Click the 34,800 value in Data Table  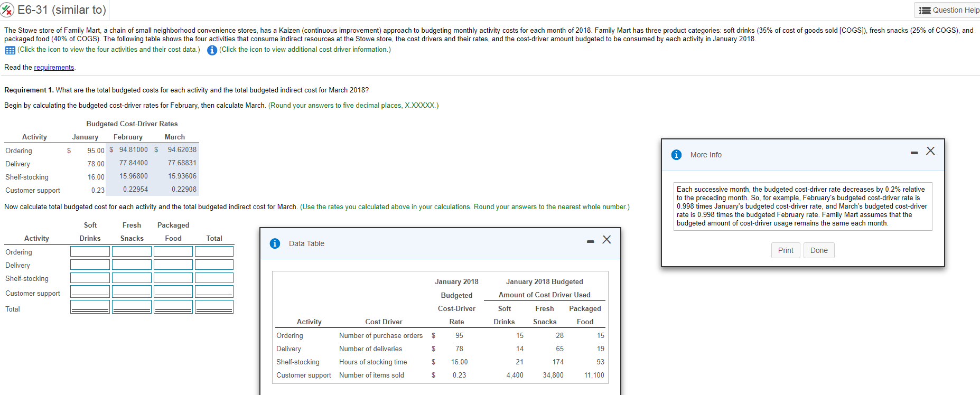(553, 375)
